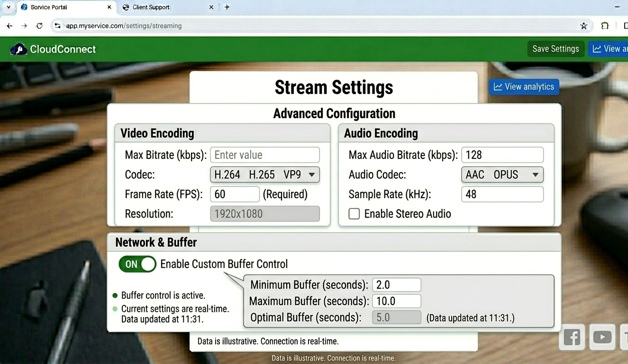This screenshot has height=364, width=628.
Task: Click the Stream Settings heading
Action: pos(334,87)
